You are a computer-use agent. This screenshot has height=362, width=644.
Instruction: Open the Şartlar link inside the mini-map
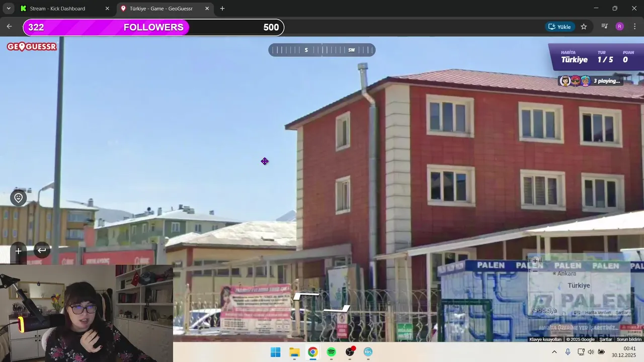[x=622, y=313]
